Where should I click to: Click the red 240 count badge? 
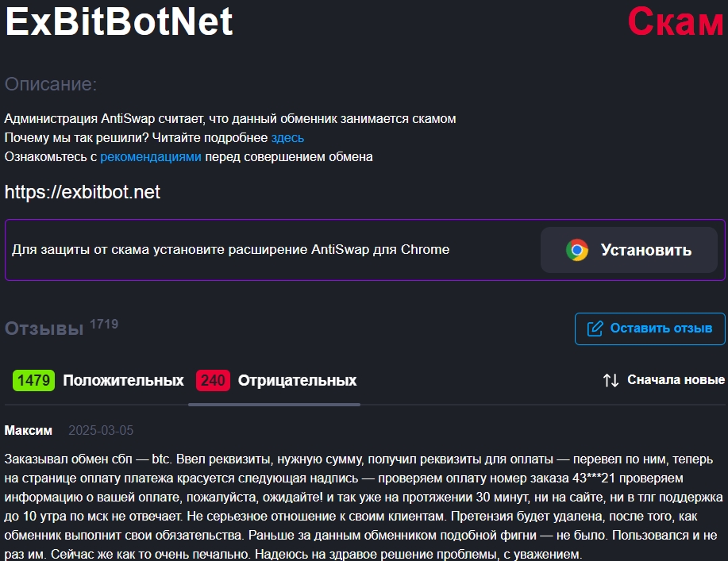213,380
